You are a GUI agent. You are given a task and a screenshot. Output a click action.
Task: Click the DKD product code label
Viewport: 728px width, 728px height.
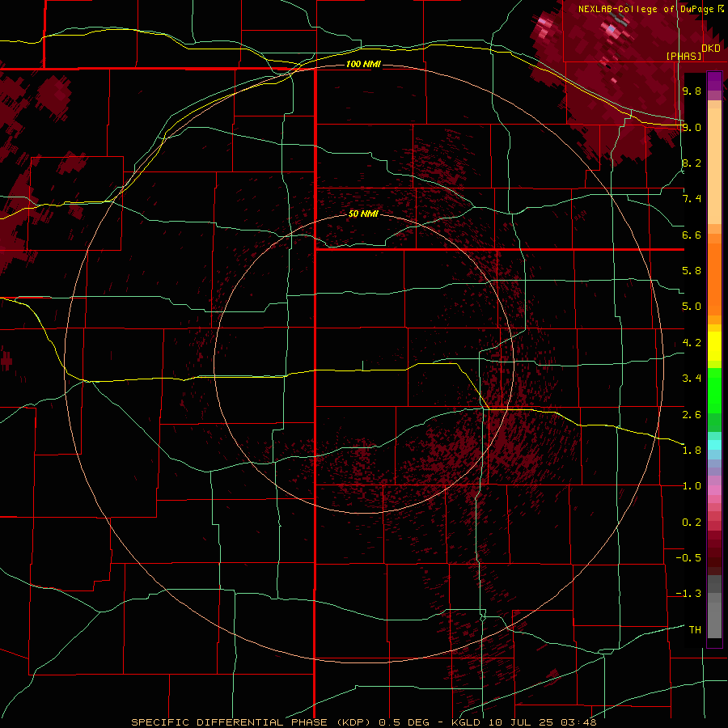(711, 49)
